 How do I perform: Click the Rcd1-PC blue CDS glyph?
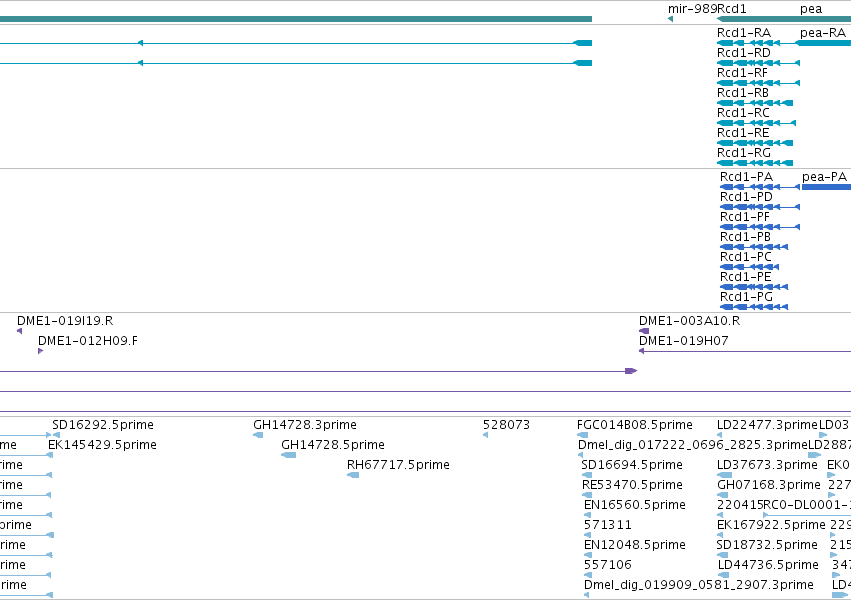(750, 267)
